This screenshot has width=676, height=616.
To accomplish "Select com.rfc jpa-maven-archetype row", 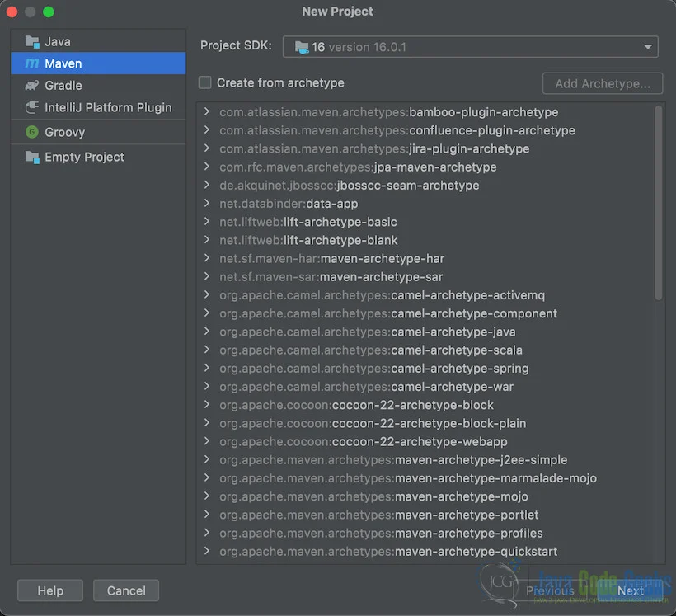I will pyautogui.click(x=427, y=167).
